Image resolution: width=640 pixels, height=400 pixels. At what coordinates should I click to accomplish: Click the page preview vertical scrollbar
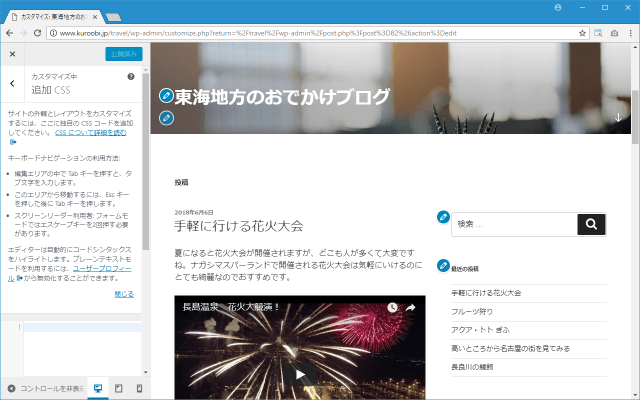(x=635, y=116)
